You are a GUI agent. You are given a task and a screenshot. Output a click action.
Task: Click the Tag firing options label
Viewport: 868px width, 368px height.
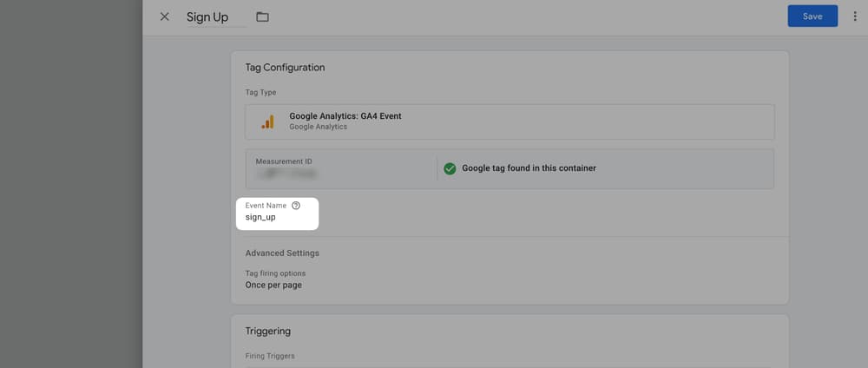(x=275, y=273)
